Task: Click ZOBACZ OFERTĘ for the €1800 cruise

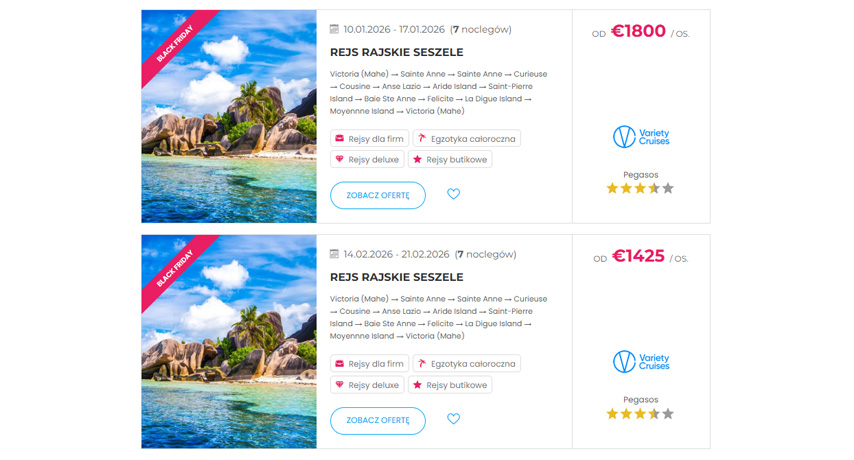Action: 377,195
